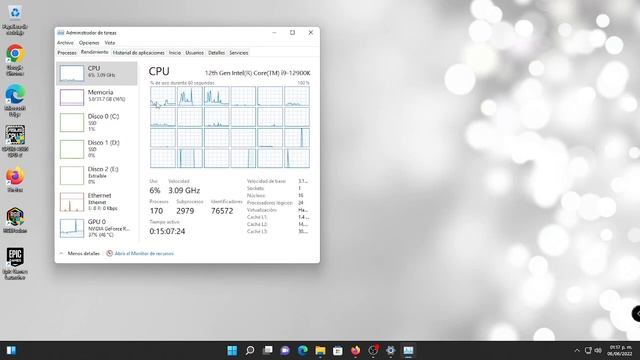Maximize the Administrador de tareas window
This screenshot has height=360, width=640.
292,33
